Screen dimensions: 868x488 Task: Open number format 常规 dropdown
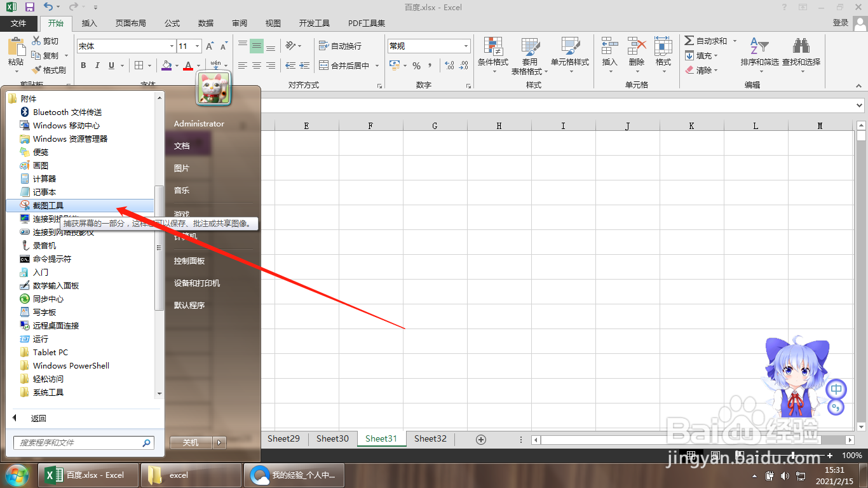[x=466, y=46]
